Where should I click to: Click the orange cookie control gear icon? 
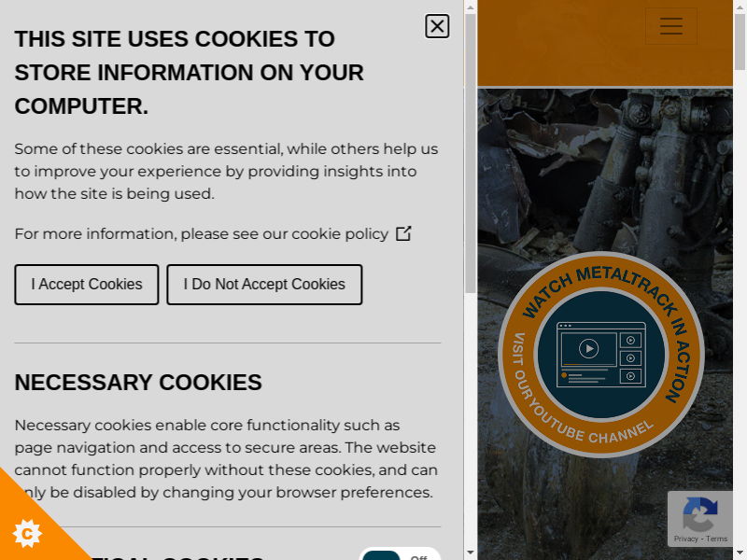[x=27, y=534]
